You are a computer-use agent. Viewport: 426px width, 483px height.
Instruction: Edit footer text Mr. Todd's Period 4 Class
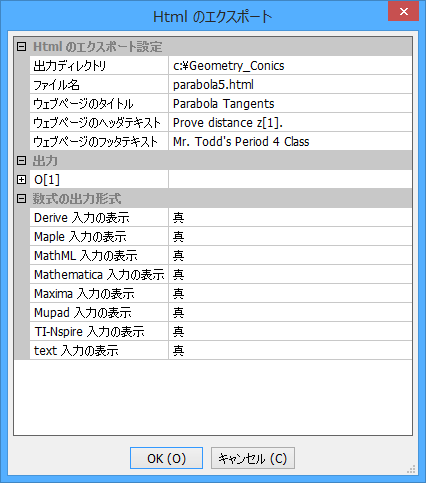[290, 142]
